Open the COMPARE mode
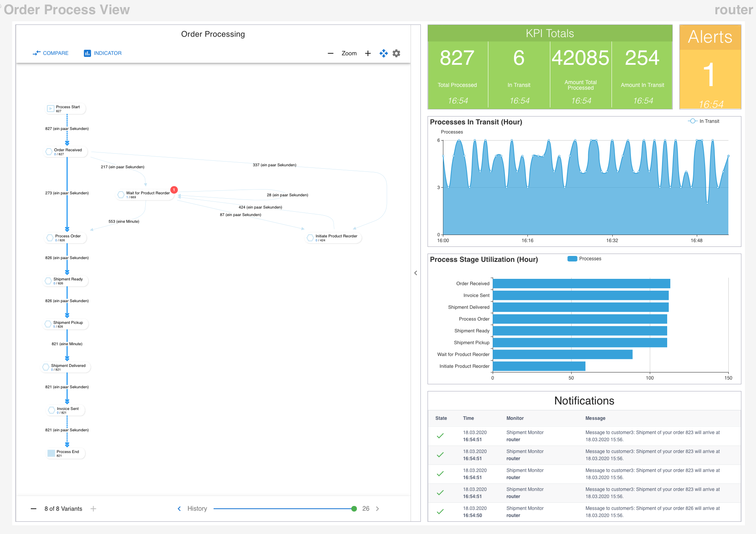756x534 pixels. [x=51, y=53]
